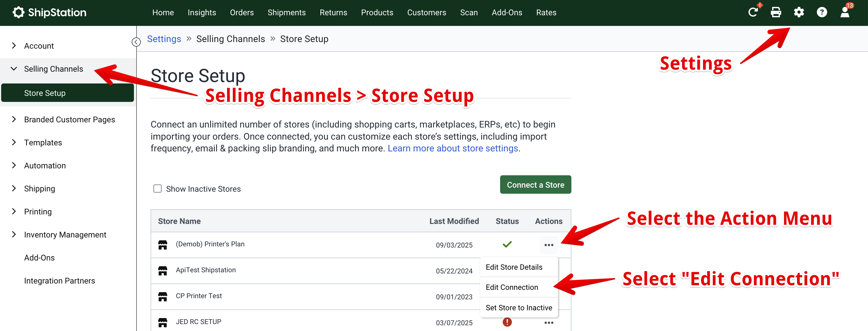Open the Orders tab
Screen dimensions: 868x331
[x=242, y=12]
